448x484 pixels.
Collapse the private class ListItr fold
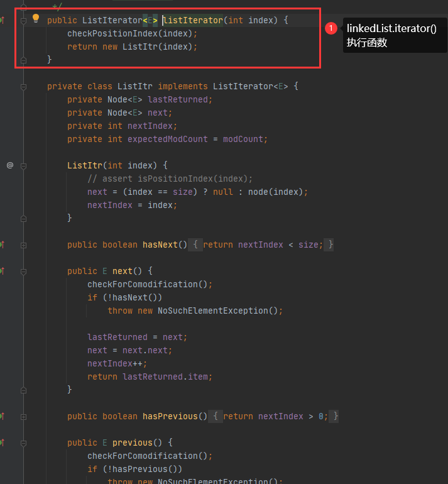23,87
